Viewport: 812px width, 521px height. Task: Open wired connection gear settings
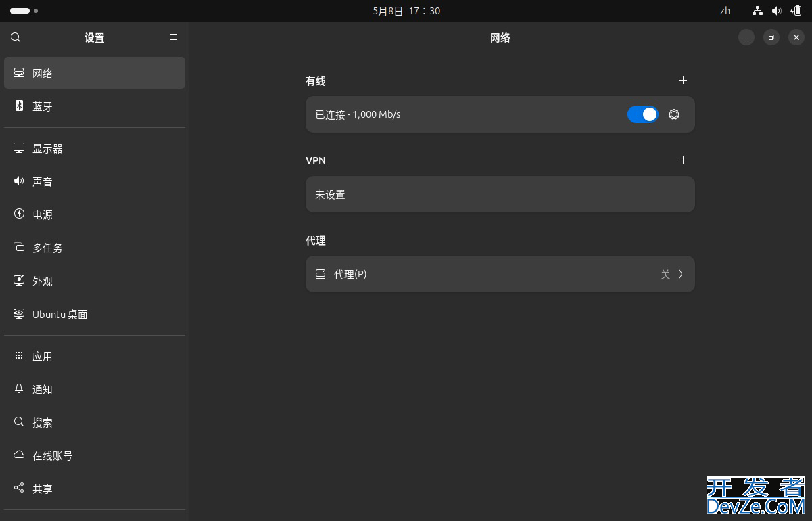click(674, 114)
